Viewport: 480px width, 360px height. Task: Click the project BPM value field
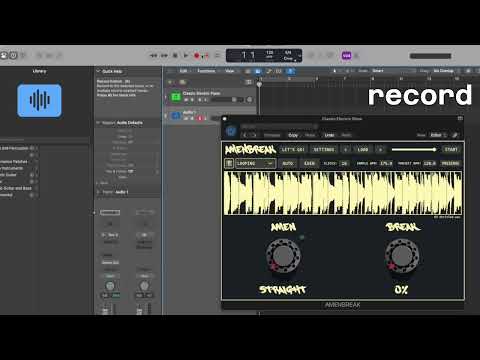point(429,163)
